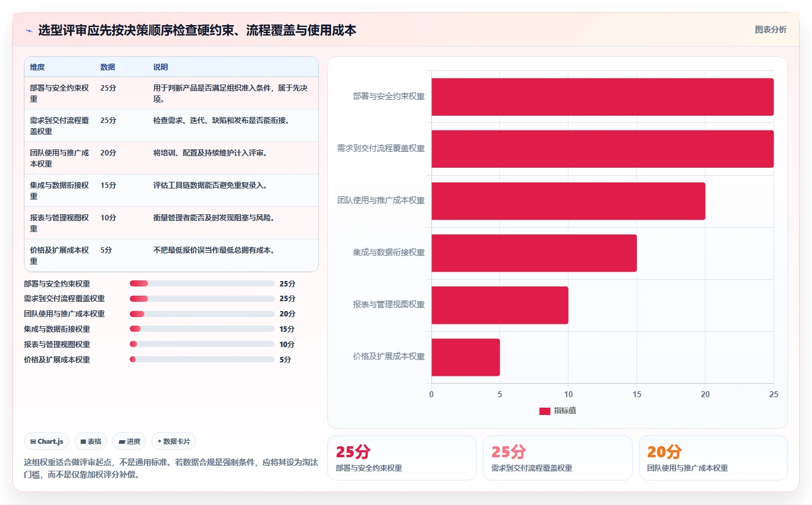Image resolution: width=812 pixels, height=505 pixels.
Task: Click the footnote paragraph starting 这组权重适合做评审起点
Action: coord(170,468)
